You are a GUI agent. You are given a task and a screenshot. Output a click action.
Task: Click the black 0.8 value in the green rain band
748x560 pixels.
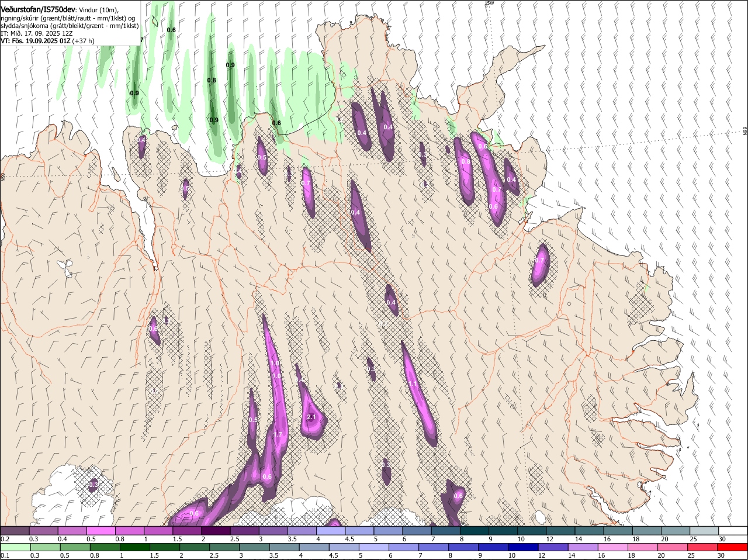coord(212,80)
